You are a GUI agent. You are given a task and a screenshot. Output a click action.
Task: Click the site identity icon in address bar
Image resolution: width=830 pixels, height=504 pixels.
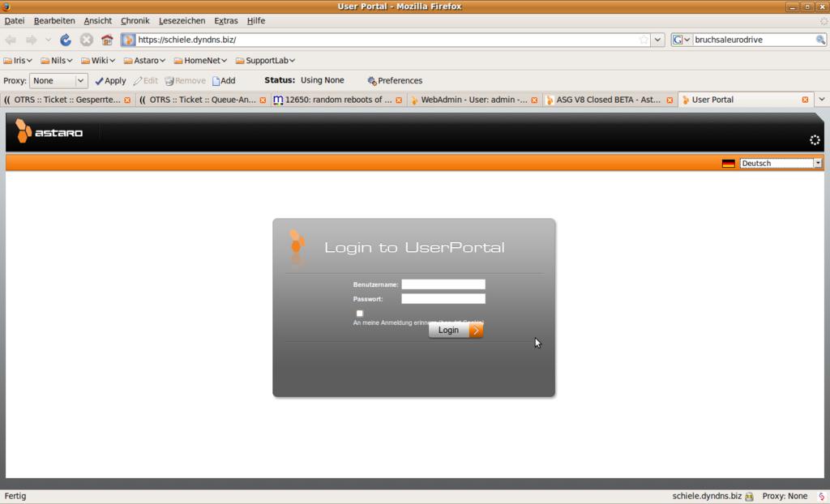pos(128,40)
